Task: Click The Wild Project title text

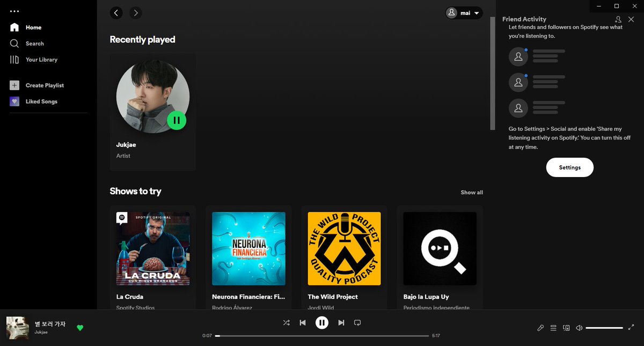Action: click(333, 297)
